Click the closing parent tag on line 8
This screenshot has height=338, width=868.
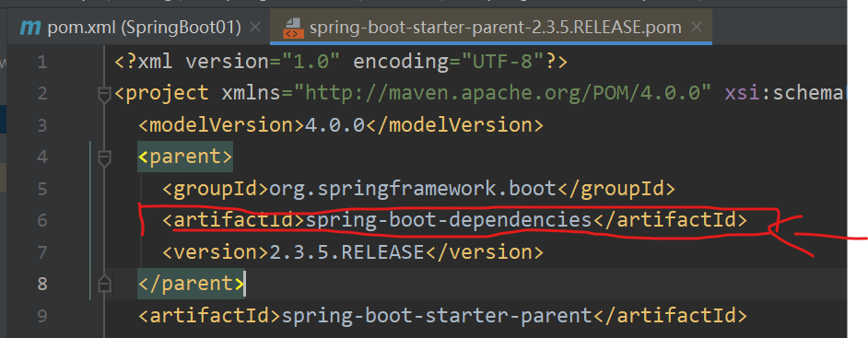coord(191,284)
